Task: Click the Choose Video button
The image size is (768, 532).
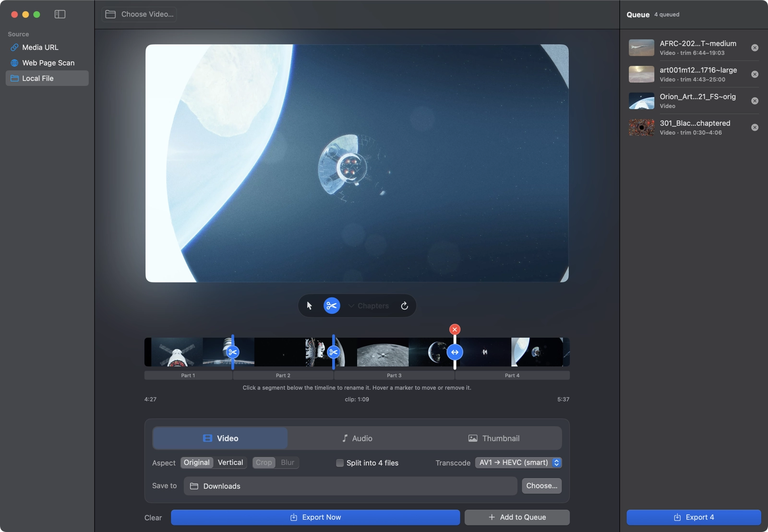Action: click(139, 14)
